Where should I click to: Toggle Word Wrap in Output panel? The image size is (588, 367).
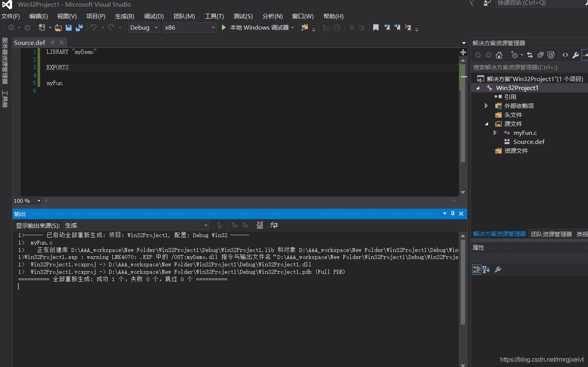pos(274,225)
